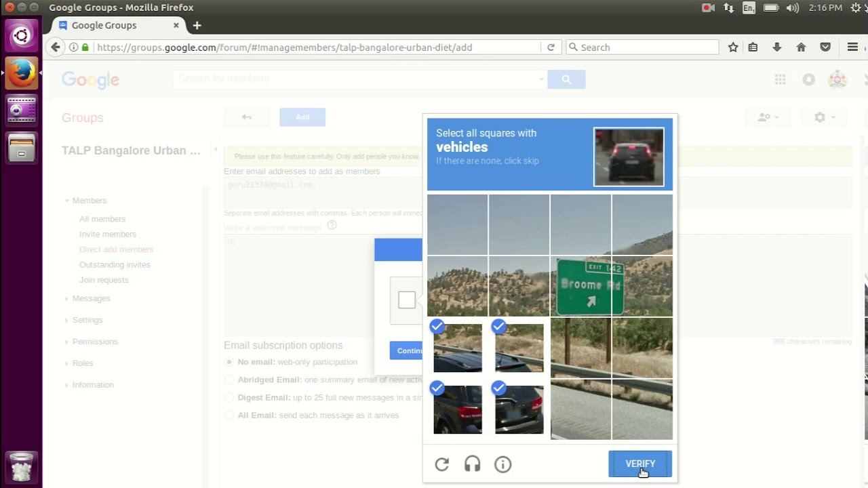
Task: Open the group settings gear dropdown
Action: point(824,117)
